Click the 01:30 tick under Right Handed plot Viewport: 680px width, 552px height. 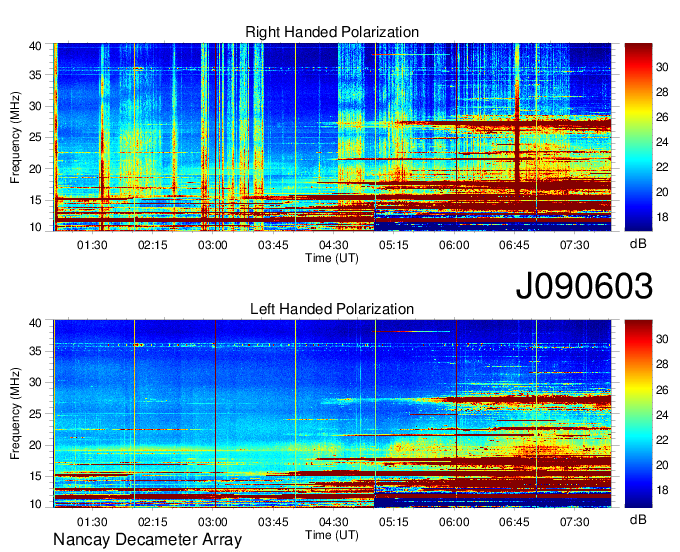point(92,245)
